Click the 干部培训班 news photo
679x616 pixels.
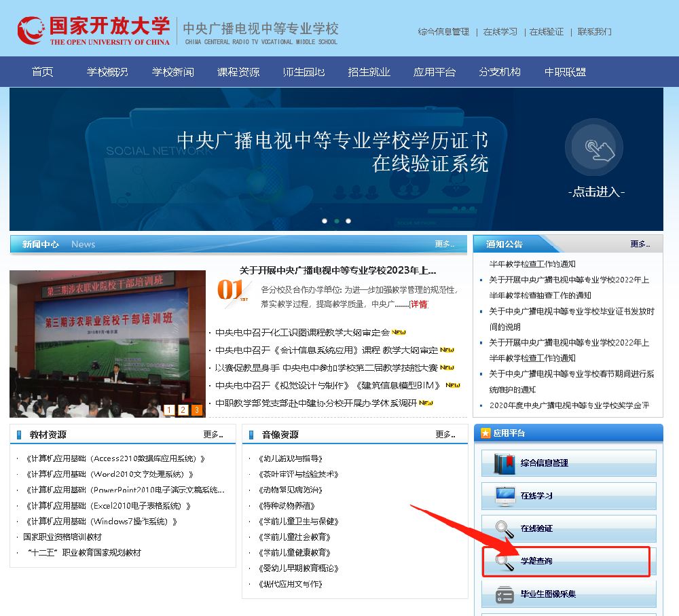[107, 344]
